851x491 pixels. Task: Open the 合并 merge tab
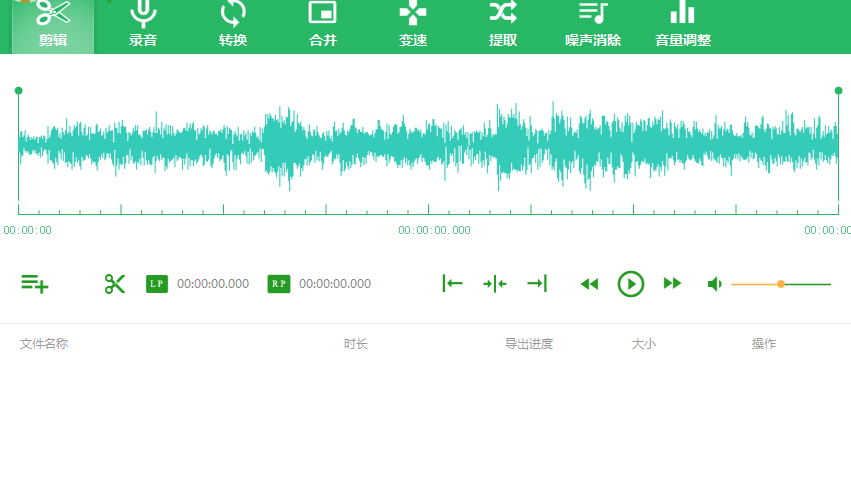pos(323,26)
